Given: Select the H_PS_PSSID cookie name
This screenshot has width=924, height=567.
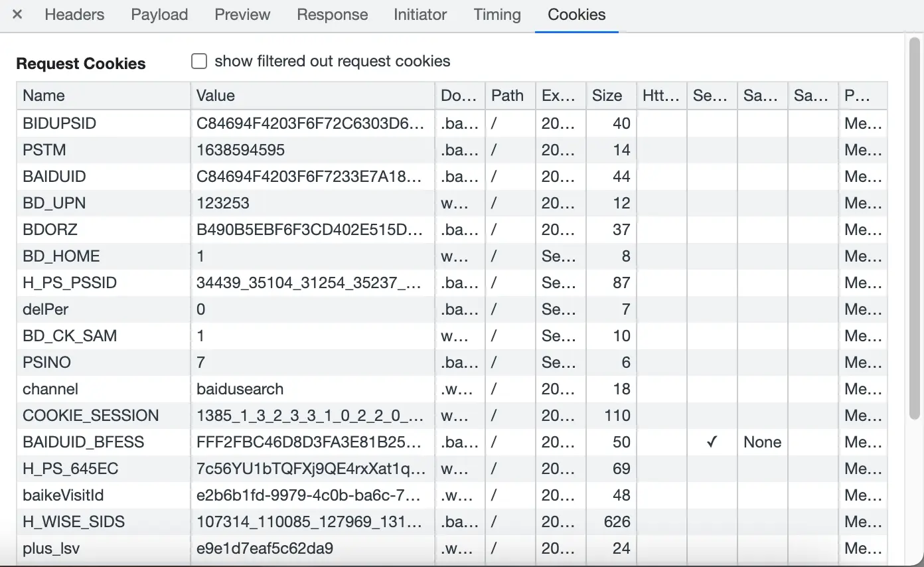Looking at the screenshot, I should [x=70, y=283].
